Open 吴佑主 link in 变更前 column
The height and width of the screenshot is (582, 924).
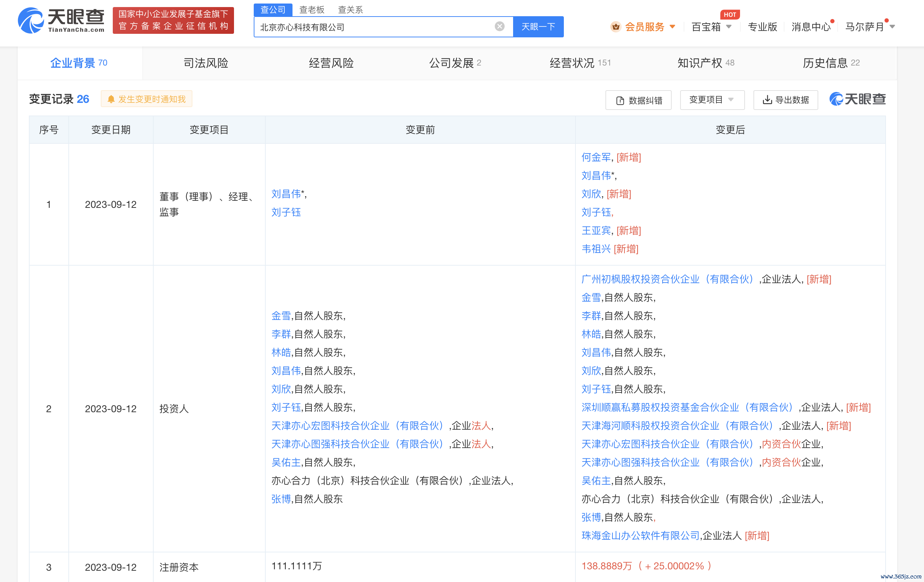(286, 462)
